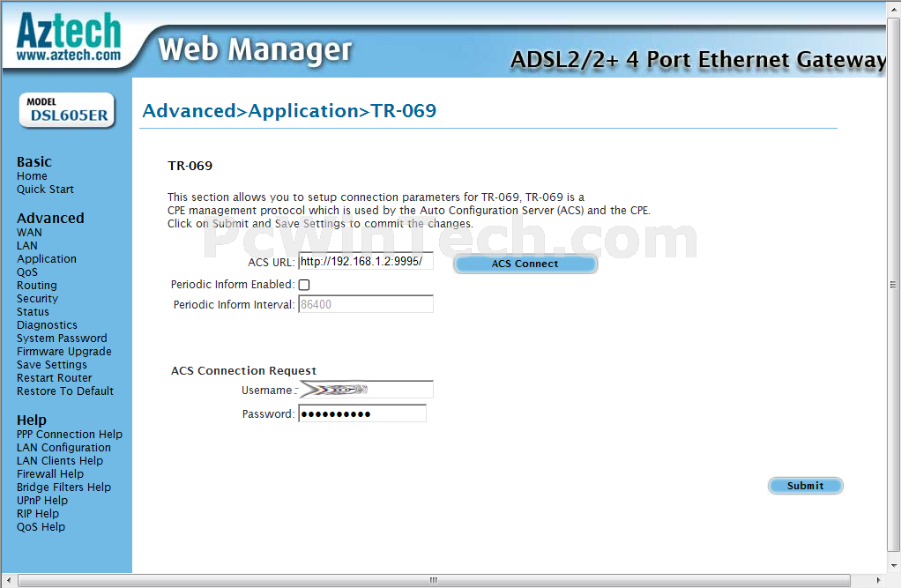Click the MODEL DSL605ER badge
The image size is (901, 588).
67,110
